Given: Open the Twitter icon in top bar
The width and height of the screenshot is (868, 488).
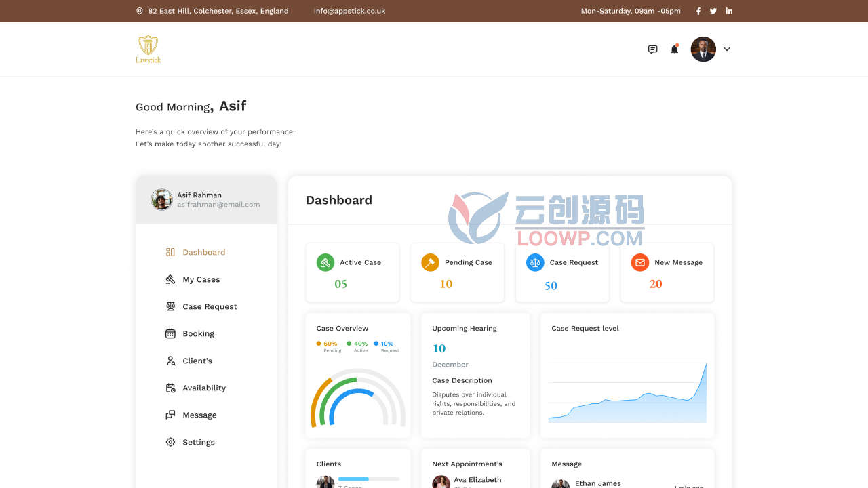Looking at the screenshot, I should [713, 11].
